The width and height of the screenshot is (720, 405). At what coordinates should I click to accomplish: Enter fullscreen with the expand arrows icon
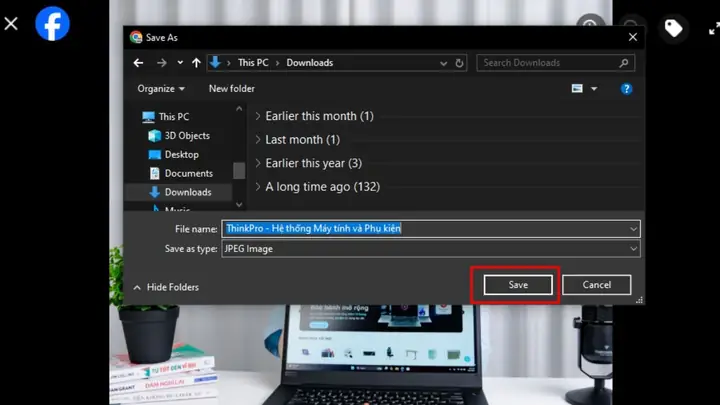[714, 29]
